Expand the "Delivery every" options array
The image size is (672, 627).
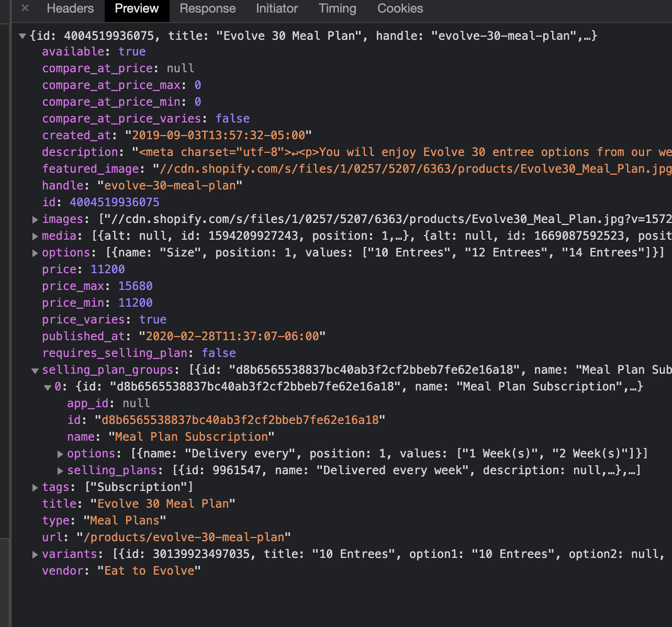point(60,454)
